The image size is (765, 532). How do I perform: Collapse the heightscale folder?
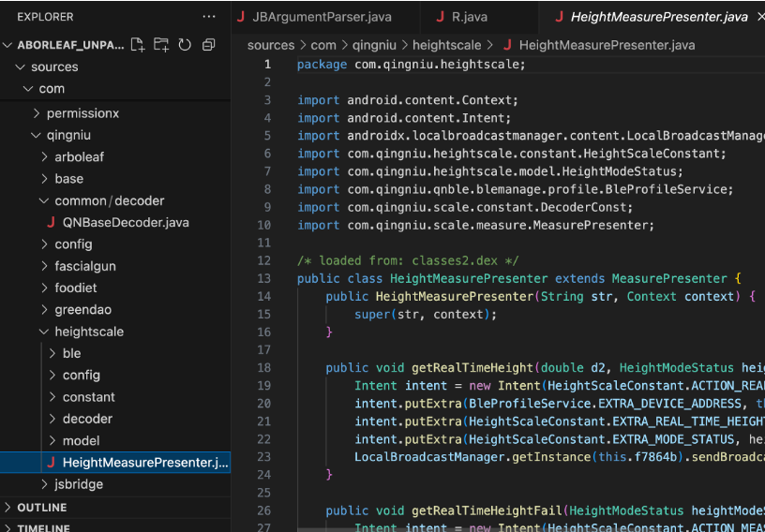pos(44,332)
